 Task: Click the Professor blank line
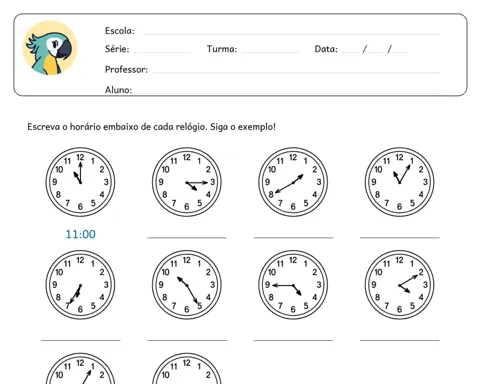(x=296, y=72)
